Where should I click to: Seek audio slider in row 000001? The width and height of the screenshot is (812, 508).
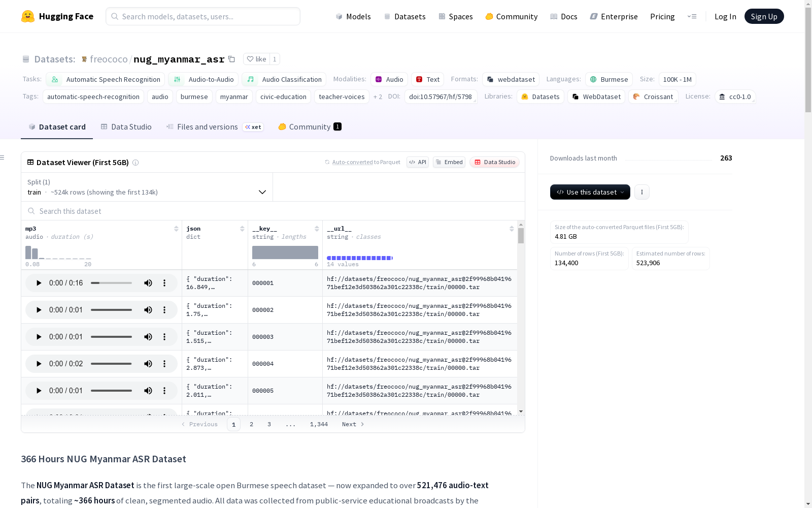pos(111,283)
